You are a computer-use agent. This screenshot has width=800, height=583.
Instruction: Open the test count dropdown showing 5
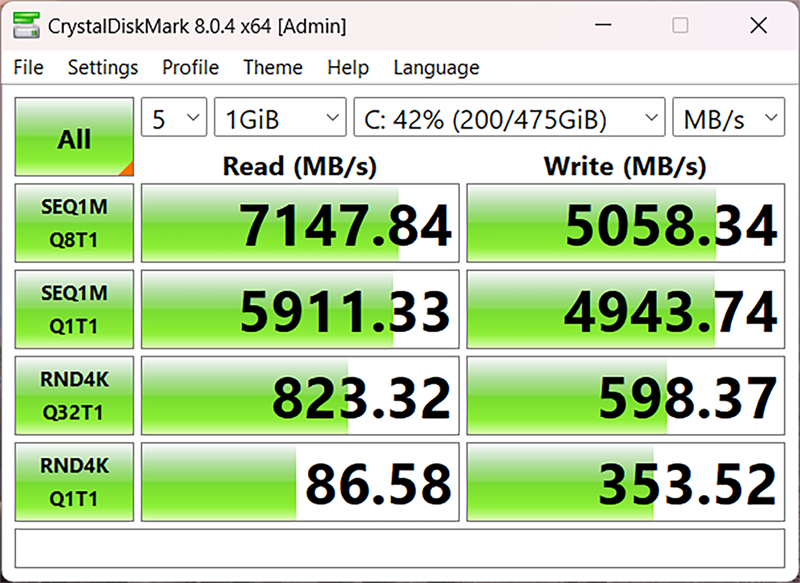(x=174, y=117)
